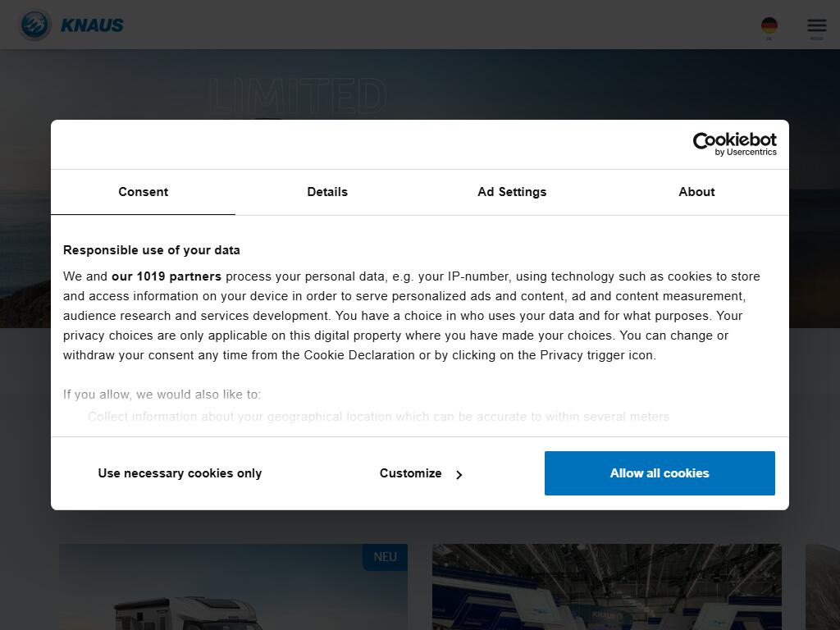Open the hamburger menu icon
840x630 pixels.
816,26
